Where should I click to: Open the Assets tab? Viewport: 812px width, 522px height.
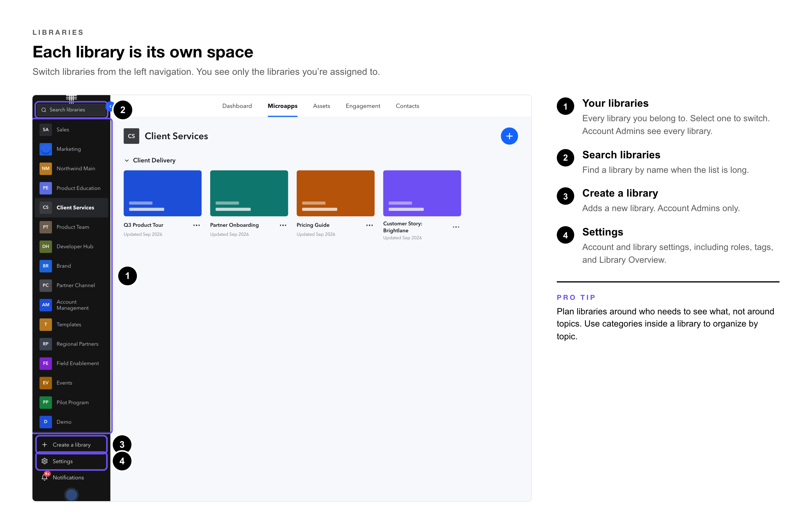click(321, 106)
